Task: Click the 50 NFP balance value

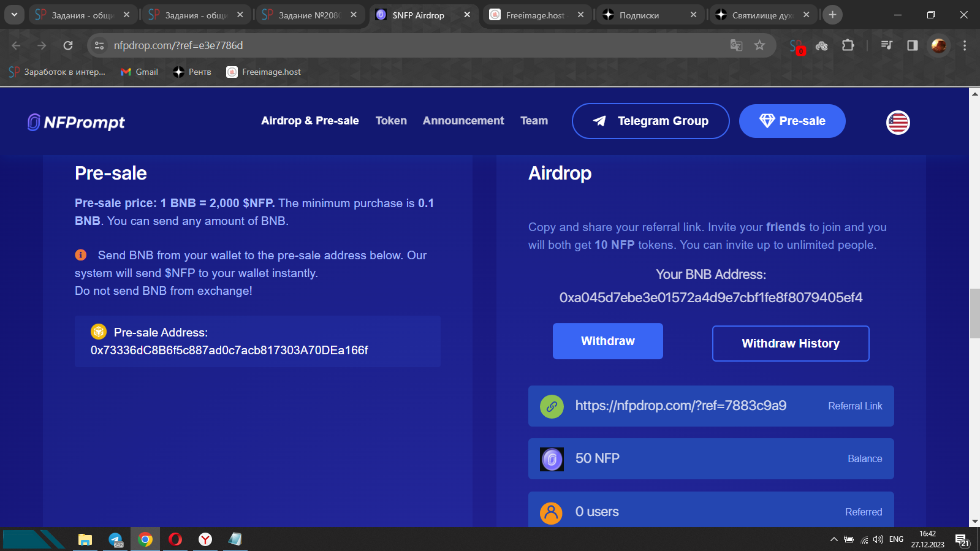Action: pyautogui.click(x=598, y=458)
